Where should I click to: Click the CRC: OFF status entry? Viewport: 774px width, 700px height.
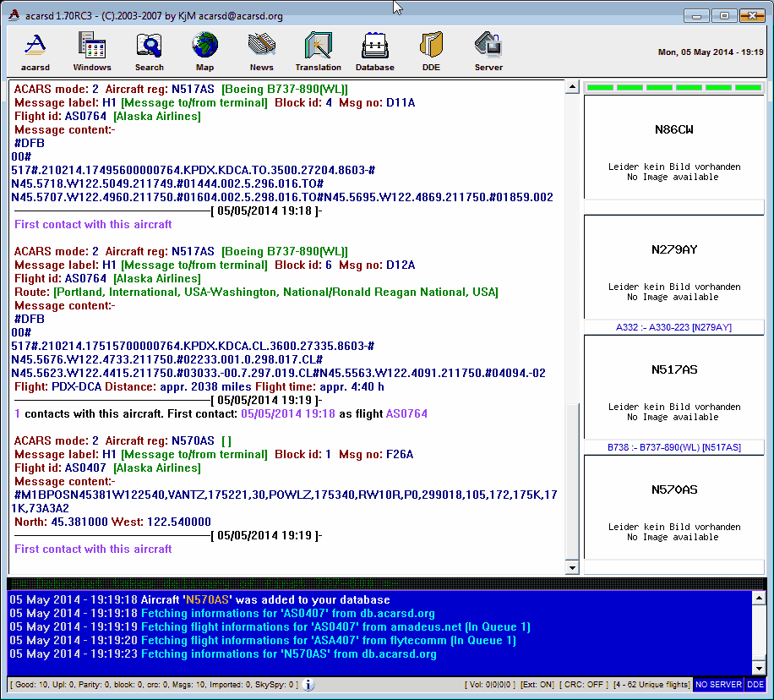[x=584, y=684]
